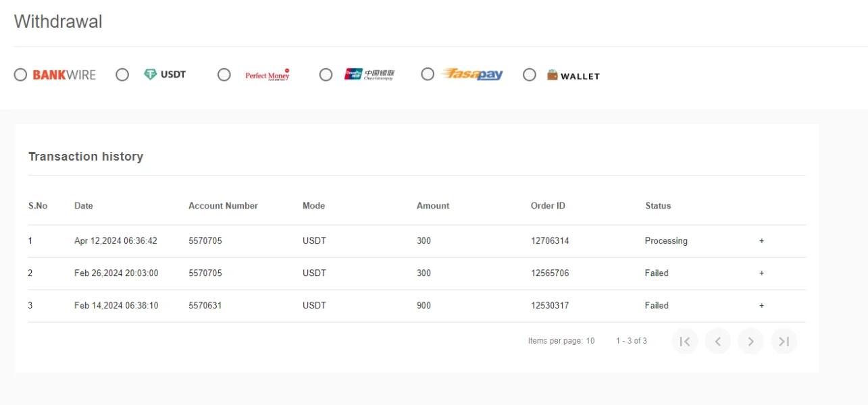This screenshot has width=868, height=405.
Task: Click account number 5570631
Action: pyautogui.click(x=205, y=306)
